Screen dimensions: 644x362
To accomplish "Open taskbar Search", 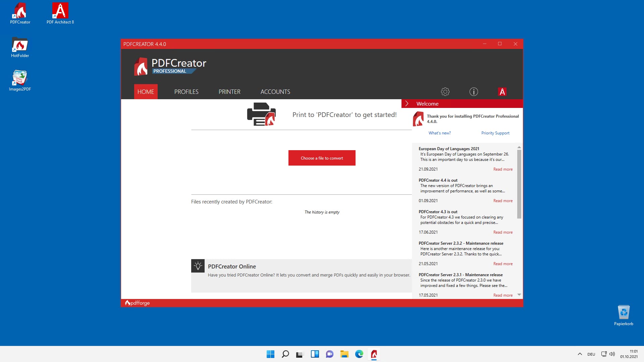I will [285, 354].
